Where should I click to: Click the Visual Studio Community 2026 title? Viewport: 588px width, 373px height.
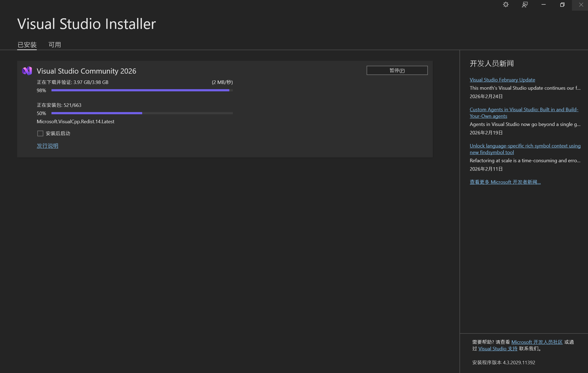tap(86, 71)
